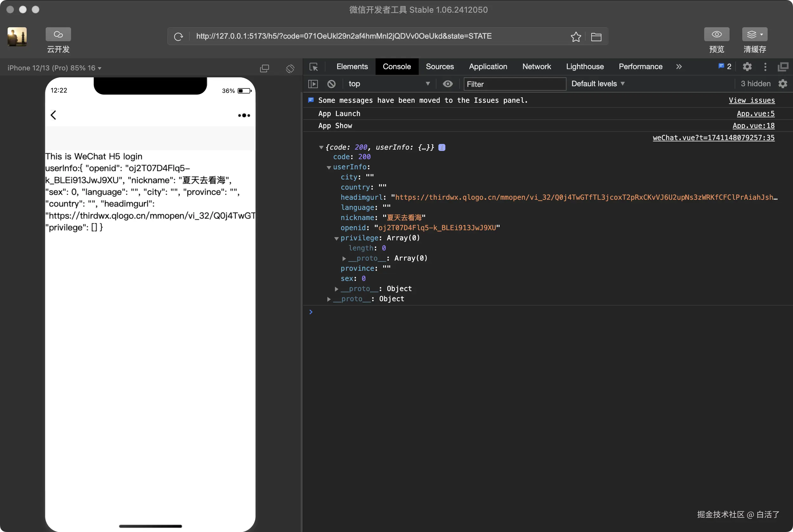The image size is (793, 532).
Task: Bookmark page with the star icon
Action: (x=576, y=37)
